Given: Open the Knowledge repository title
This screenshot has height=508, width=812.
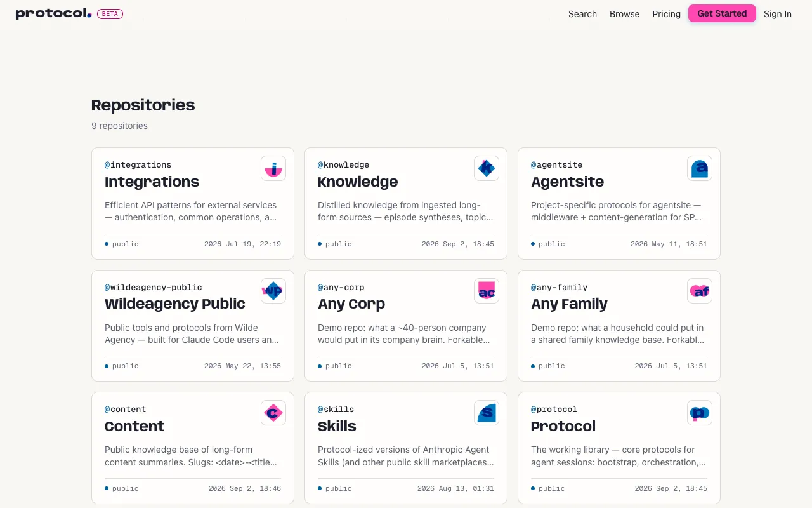Looking at the screenshot, I should (358, 182).
